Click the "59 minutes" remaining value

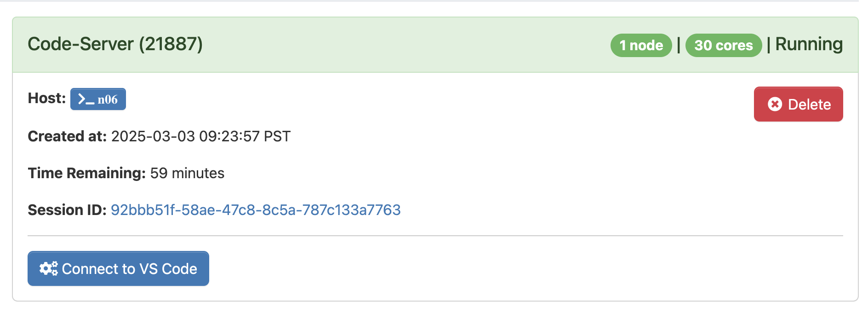pos(187,173)
